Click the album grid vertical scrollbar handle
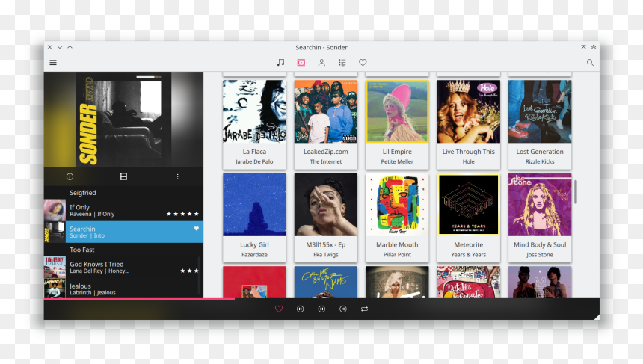643x364 pixels. coord(576,191)
